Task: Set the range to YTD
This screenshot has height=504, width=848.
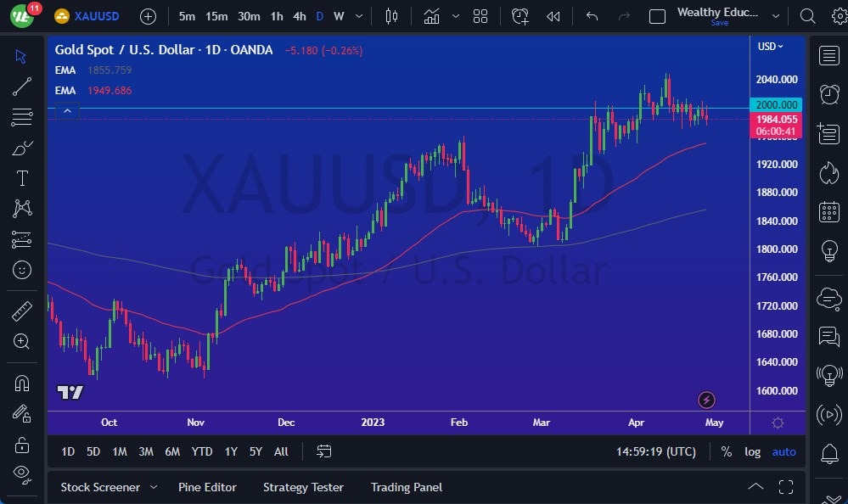Action: pyautogui.click(x=202, y=451)
